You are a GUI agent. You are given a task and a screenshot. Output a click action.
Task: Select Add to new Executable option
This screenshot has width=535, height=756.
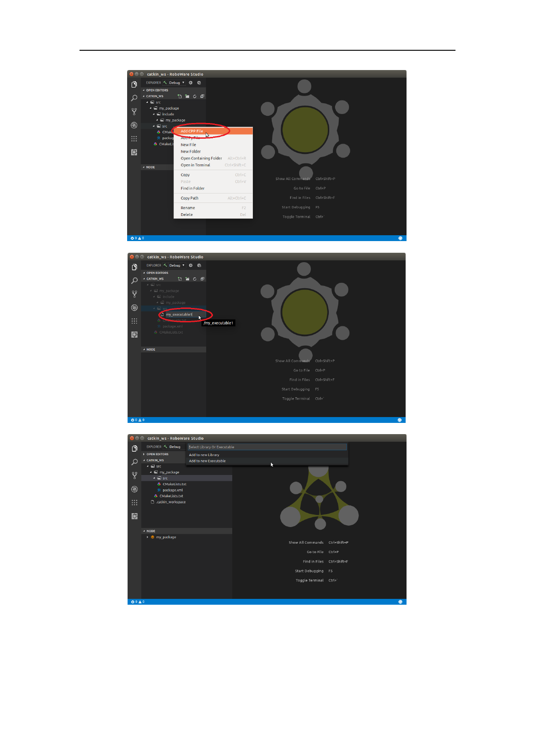(267, 461)
